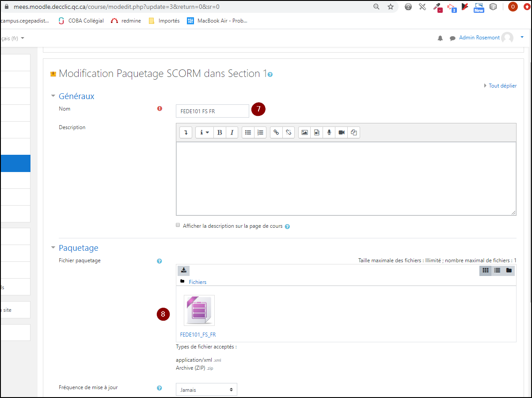This screenshot has height=398, width=532.
Task: Switch file manager to icon grid view
Action: click(x=485, y=270)
